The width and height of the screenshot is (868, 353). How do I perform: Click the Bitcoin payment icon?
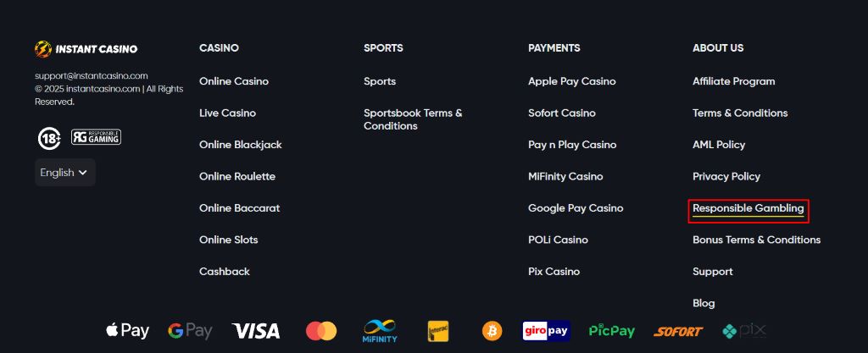coord(492,331)
